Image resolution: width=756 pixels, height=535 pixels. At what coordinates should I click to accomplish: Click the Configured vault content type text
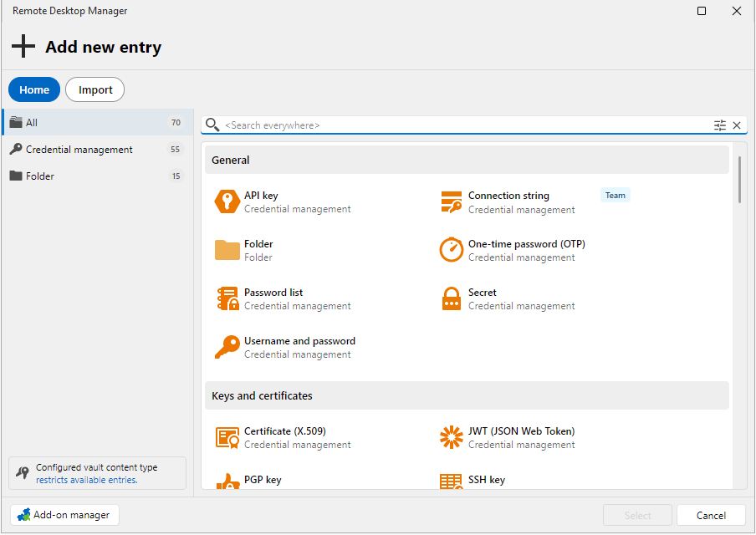(x=96, y=467)
